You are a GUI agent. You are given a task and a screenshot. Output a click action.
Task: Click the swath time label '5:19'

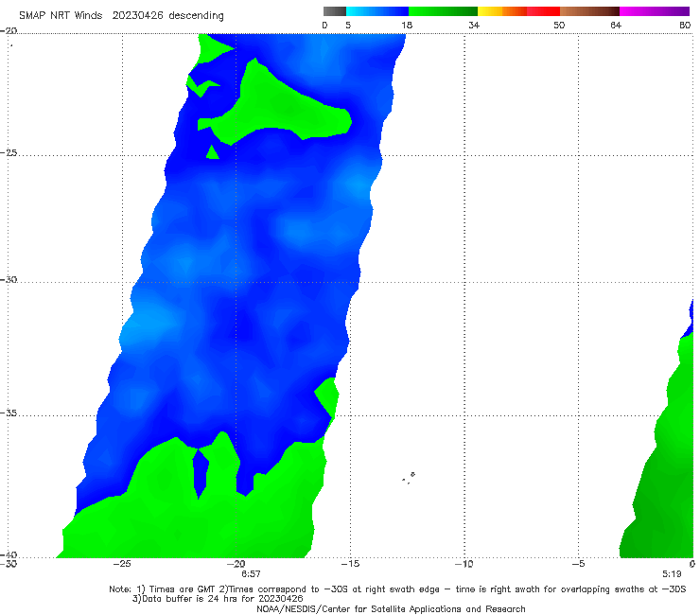(x=672, y=574)
